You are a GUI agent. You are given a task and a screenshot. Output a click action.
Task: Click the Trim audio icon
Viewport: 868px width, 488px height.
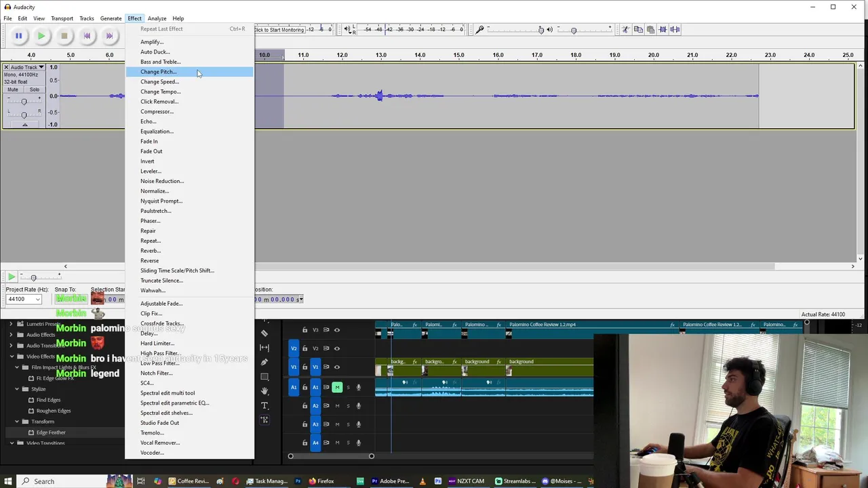point(663,29)
